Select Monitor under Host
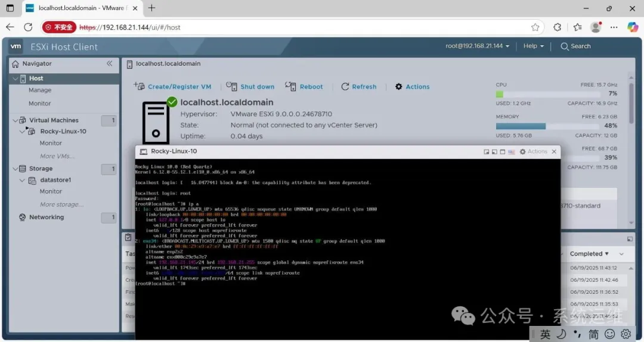 [40, 104]
